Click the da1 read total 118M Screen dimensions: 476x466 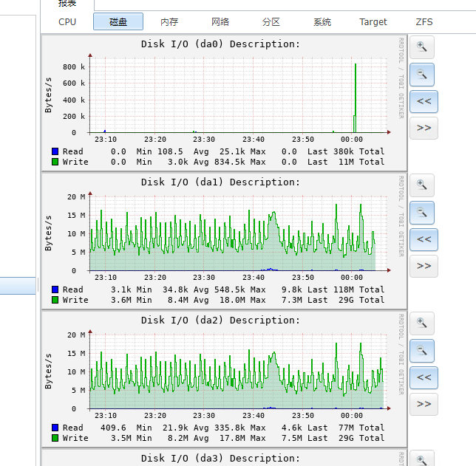pos(344,289)
